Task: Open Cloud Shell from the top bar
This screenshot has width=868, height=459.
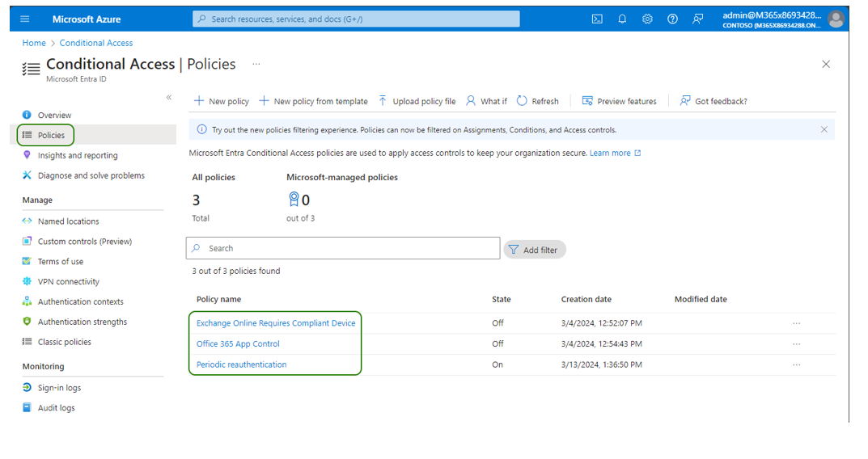Action: 597,19
